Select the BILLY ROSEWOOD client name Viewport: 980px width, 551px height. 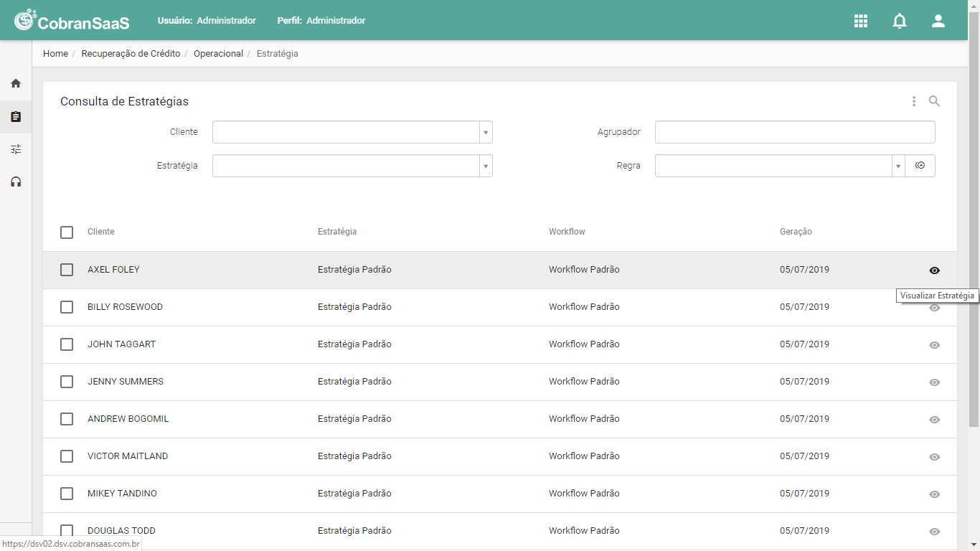pos(125,307)
